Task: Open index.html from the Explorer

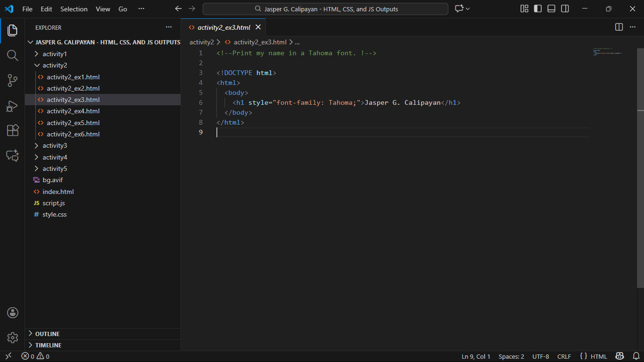Action: (x=58, y=192)
